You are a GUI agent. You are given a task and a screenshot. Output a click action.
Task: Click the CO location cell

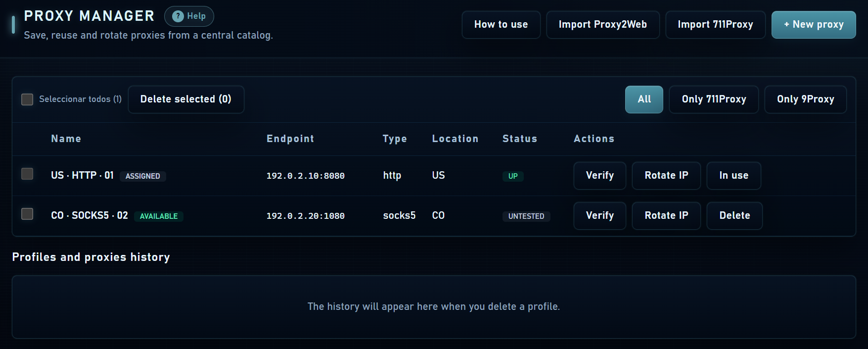[x=438, y=216]
